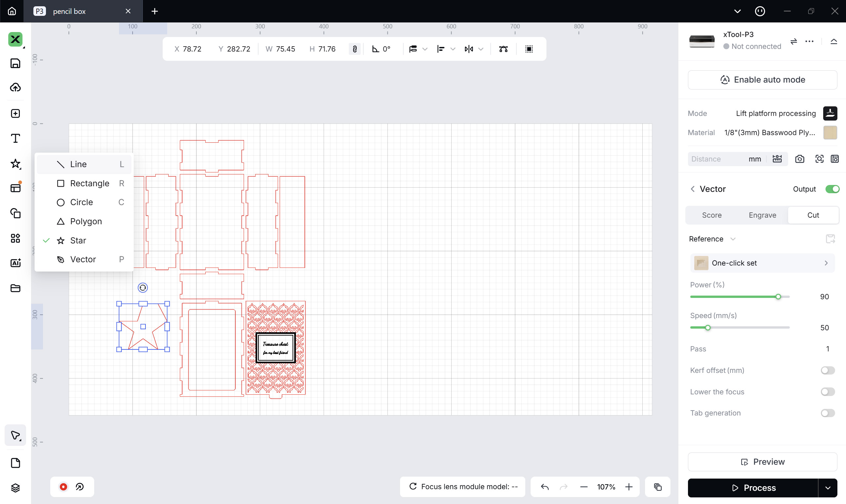Turn off the Vector Output toggle

coord(832,189)
